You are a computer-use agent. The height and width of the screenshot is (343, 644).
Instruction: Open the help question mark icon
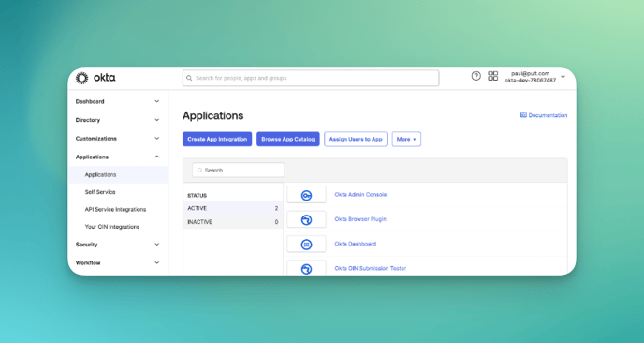point(476,76)
